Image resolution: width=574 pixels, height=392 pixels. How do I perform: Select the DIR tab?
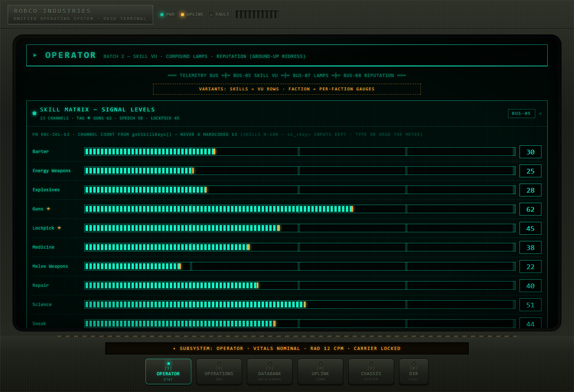(414, 371)
